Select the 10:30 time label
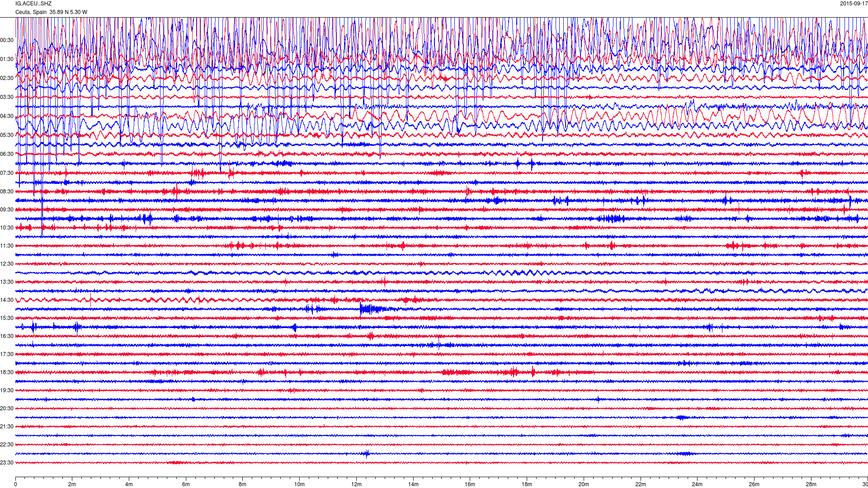This screenshot has height=488, width=868. pyautogui.click(x=7, y=228)
